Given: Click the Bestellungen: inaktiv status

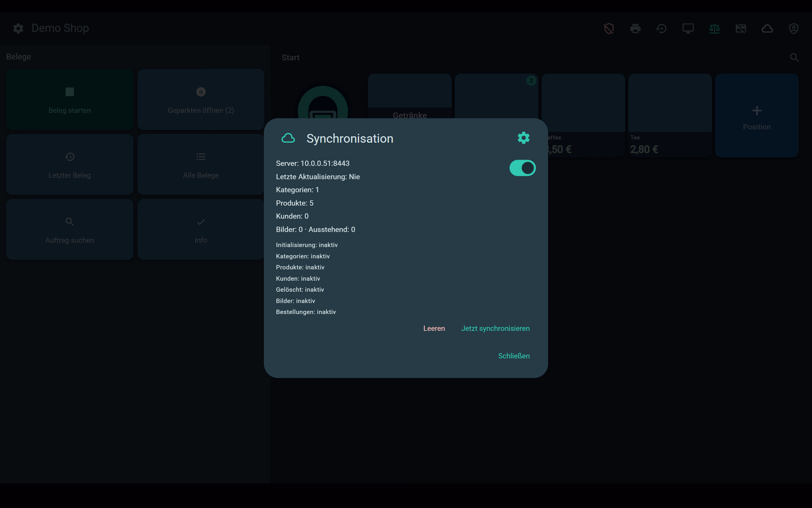Looking at the screenshot, I should click(306, 312).
